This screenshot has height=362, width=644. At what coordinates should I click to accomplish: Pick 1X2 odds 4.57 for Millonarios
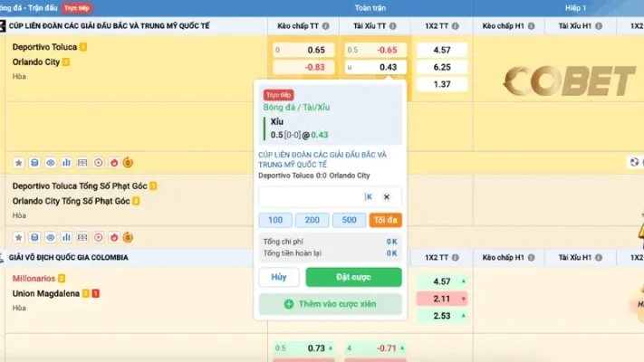pyautogui.click(x=442, y=281)
